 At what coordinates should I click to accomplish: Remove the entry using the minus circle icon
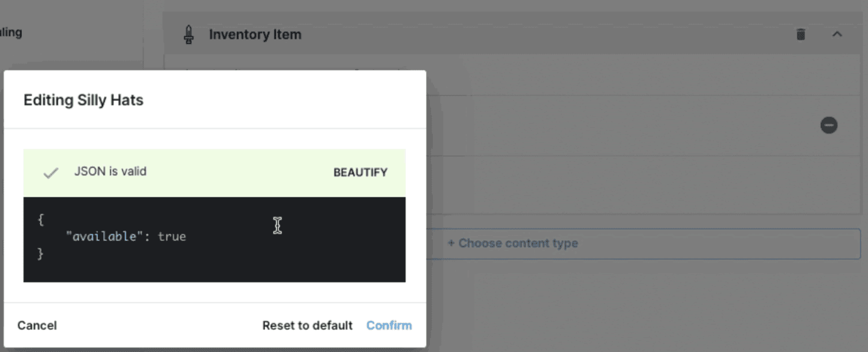point(829,125)
